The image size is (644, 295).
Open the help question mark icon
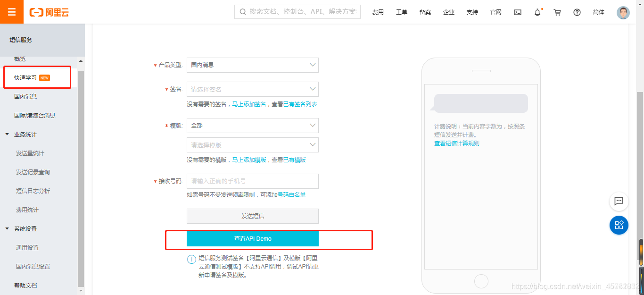tap(577, 12)
